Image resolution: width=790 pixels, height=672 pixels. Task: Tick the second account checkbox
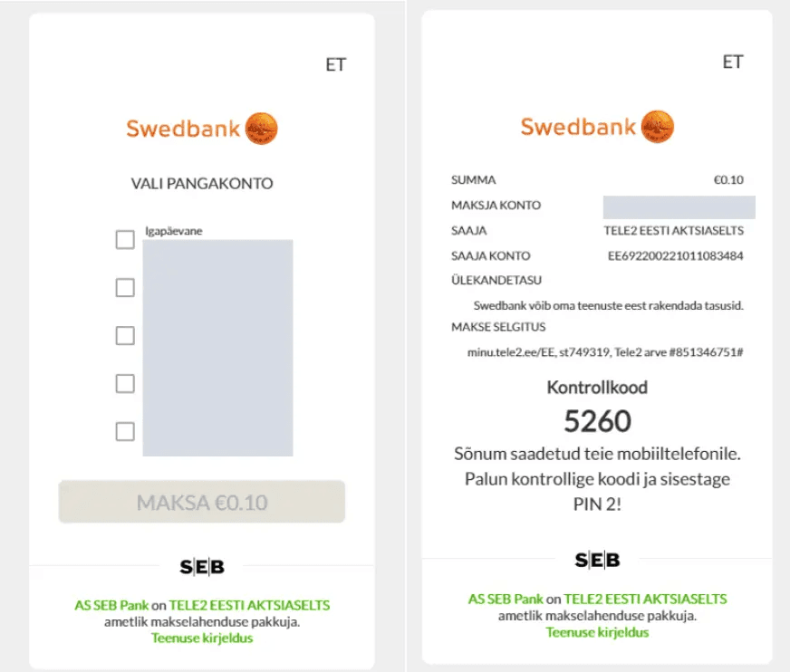click(x=125, y=288)
